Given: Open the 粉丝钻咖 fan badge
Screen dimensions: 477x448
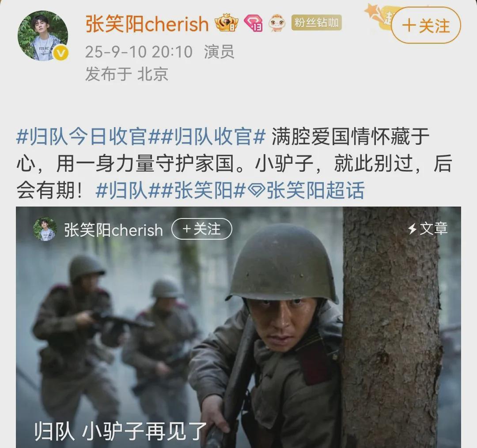Looking at the screenshot, I should 316,23.
